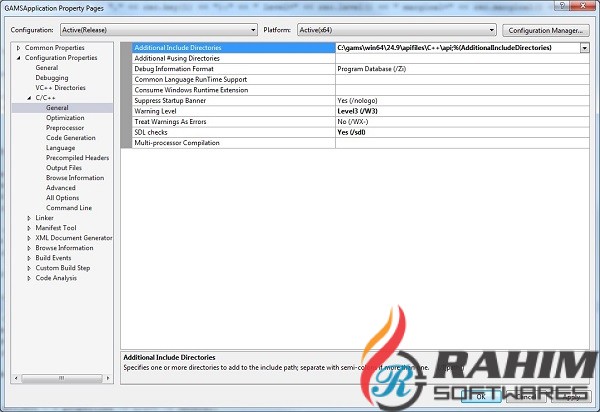Image resolution: width=600 pixels, height=412 pixels.
Task: Open the Platform dropdown showing Active(x64)
Action: tap(396, 30)
